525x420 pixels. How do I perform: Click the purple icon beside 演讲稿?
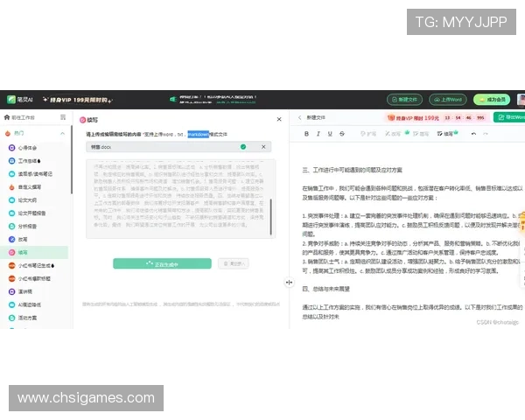pyautogui.click(x=11, y=291)
